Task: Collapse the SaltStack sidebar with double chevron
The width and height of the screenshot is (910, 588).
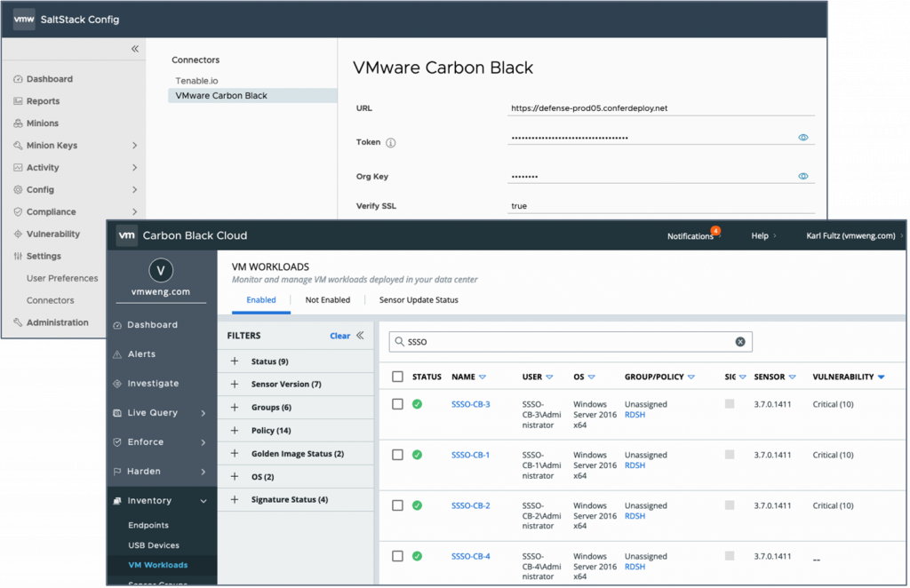Action: point(135,49)
